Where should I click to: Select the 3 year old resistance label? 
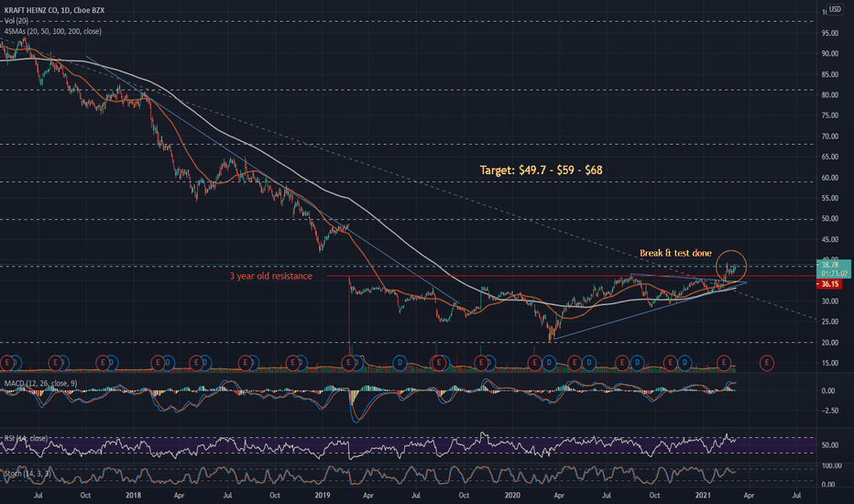(270, 276)
